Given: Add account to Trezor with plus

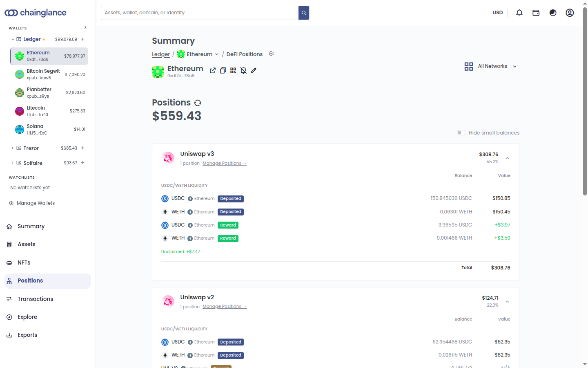Looking at the screenshot, I should coord(82,148).
